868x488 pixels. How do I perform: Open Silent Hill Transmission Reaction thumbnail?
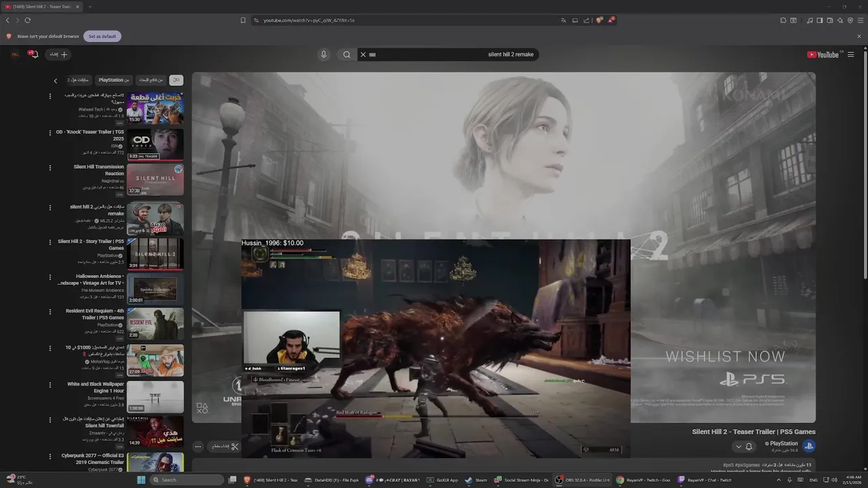[x=155, y=180]
